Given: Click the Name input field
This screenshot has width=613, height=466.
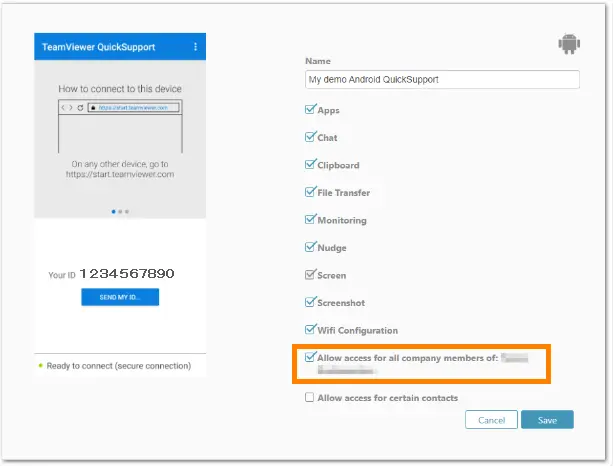Looking at the screenshot, I should [442, 79].
